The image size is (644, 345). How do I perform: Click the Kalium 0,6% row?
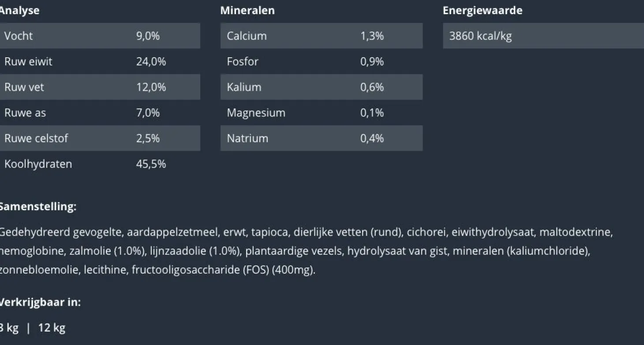coord(322,87)
